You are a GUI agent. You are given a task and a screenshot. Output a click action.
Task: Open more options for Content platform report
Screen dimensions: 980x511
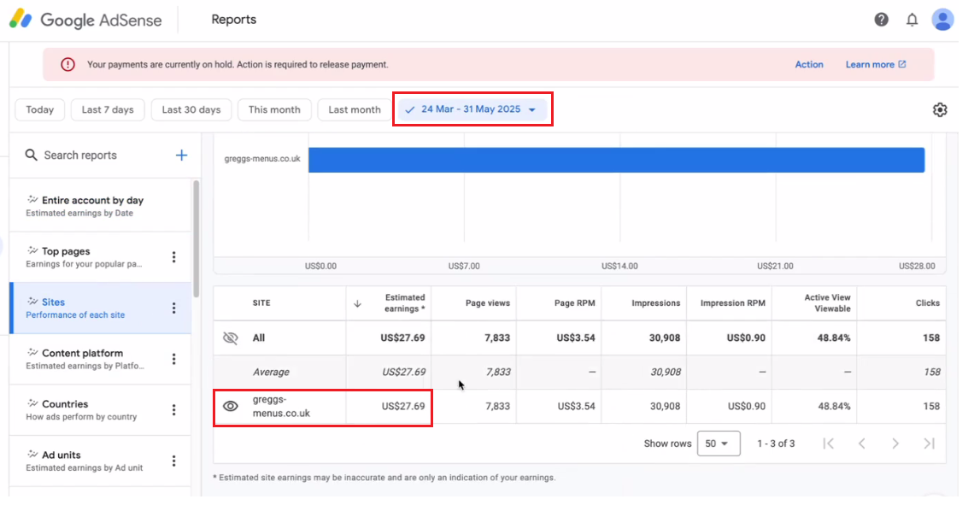tap(173, 359)
